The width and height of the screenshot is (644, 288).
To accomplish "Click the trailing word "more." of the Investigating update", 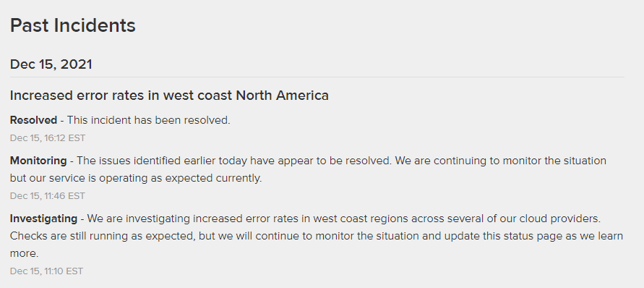I will tap(25, 253).
